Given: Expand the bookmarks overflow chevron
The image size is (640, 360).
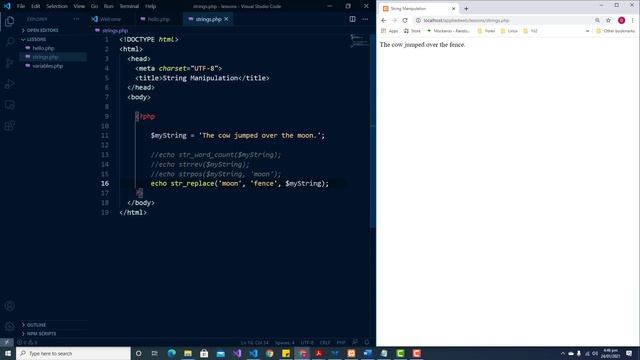Looking at the screenshot, I should point(587,31).
